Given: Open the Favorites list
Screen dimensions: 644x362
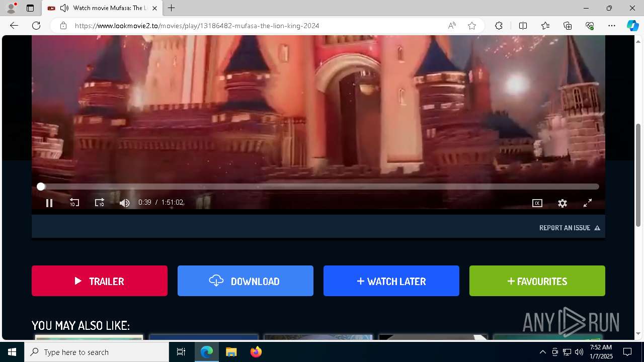Looking at the screenshot, I should tap(545, 26).
